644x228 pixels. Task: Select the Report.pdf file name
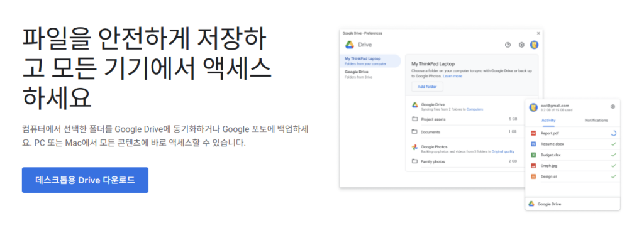click(x=550, y=133)
